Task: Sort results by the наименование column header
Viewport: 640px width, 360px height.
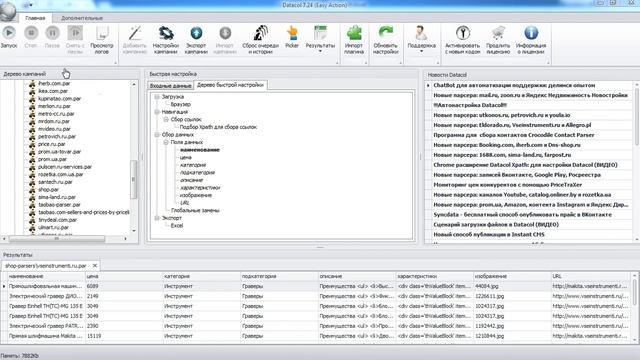Action: 46,276
